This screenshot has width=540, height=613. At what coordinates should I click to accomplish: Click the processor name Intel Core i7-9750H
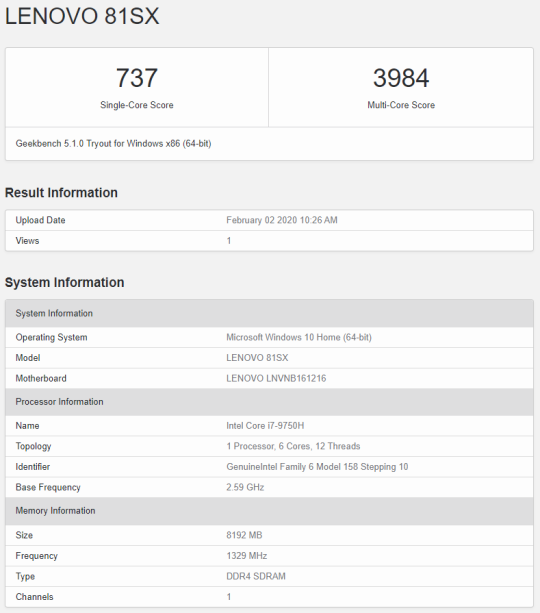[x=265, y=426]
